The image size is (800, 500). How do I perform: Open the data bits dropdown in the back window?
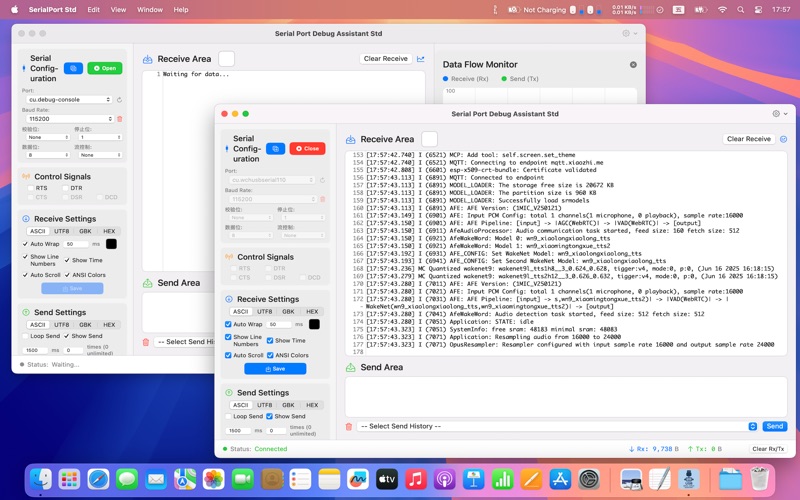(x=48, y=155)
